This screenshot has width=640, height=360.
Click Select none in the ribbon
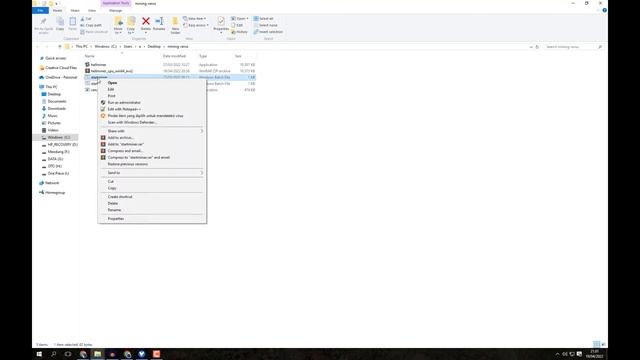click(265, 25)
